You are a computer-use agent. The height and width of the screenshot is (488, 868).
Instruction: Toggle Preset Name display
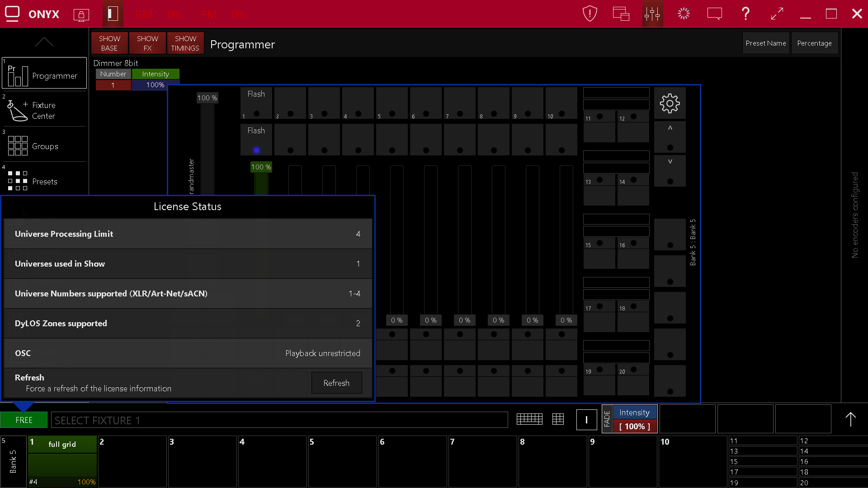coord(766,43)
